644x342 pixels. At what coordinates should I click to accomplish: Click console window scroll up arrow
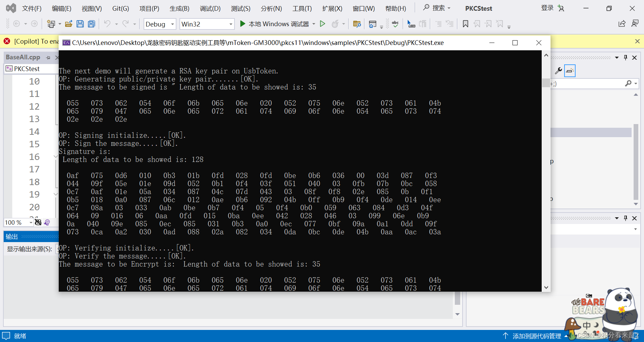[546, 55]
